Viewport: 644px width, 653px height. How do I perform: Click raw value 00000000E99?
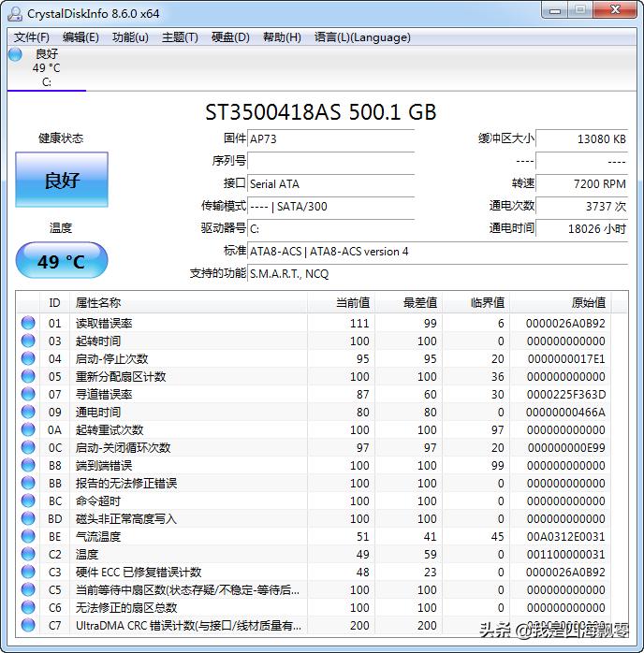coord(566,448)
